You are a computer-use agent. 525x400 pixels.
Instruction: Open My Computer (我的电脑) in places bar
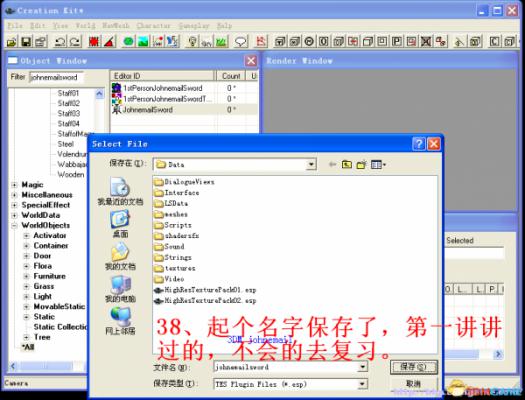pyautogui.click(x=120, y=289)
